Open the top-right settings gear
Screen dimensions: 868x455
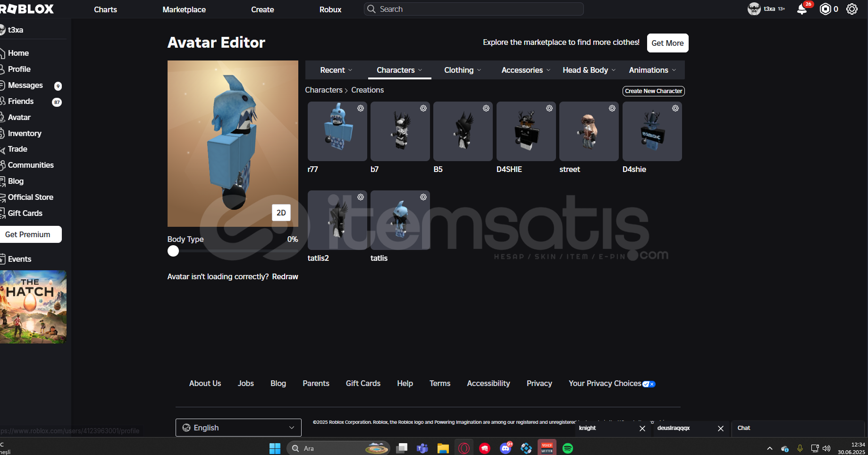tap(852, 9)
